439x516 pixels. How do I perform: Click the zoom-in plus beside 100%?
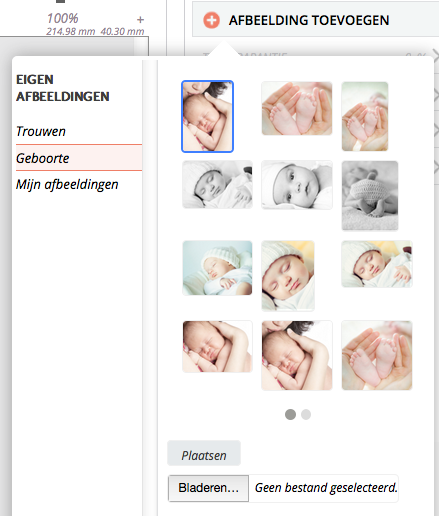[x=140, y=20]
